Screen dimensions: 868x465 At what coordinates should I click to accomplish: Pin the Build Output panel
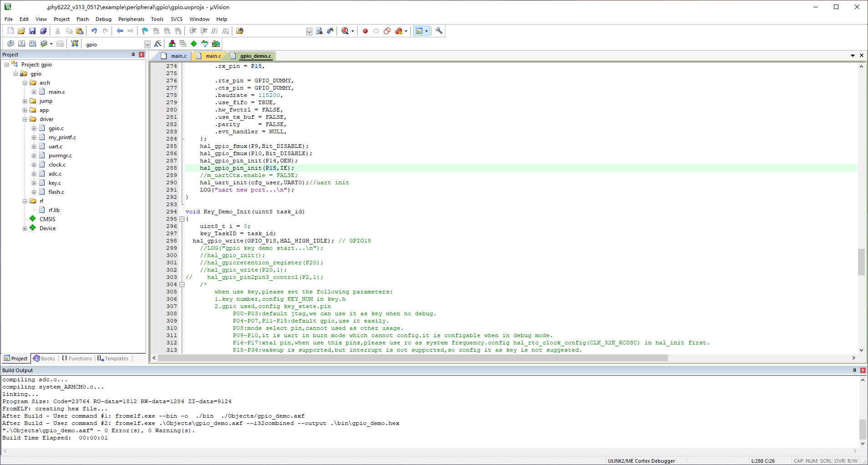point(854,370)
